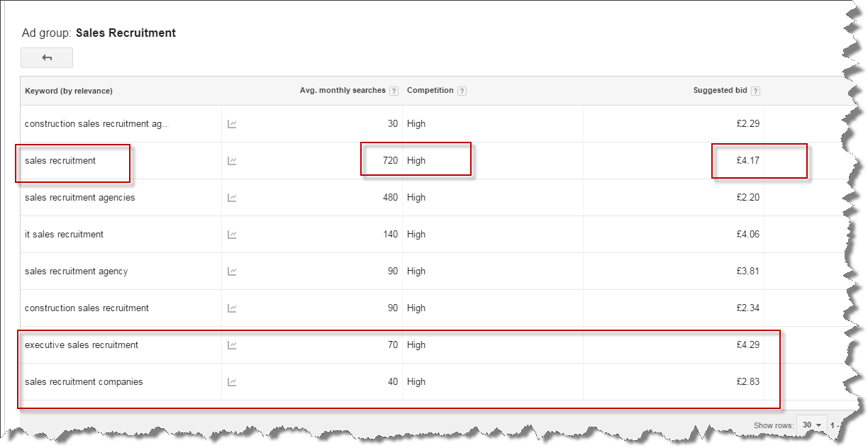Viewport: 868px width, 448px height.
Task: Select the sales recruitment keyword
Action: coord(60,161)
